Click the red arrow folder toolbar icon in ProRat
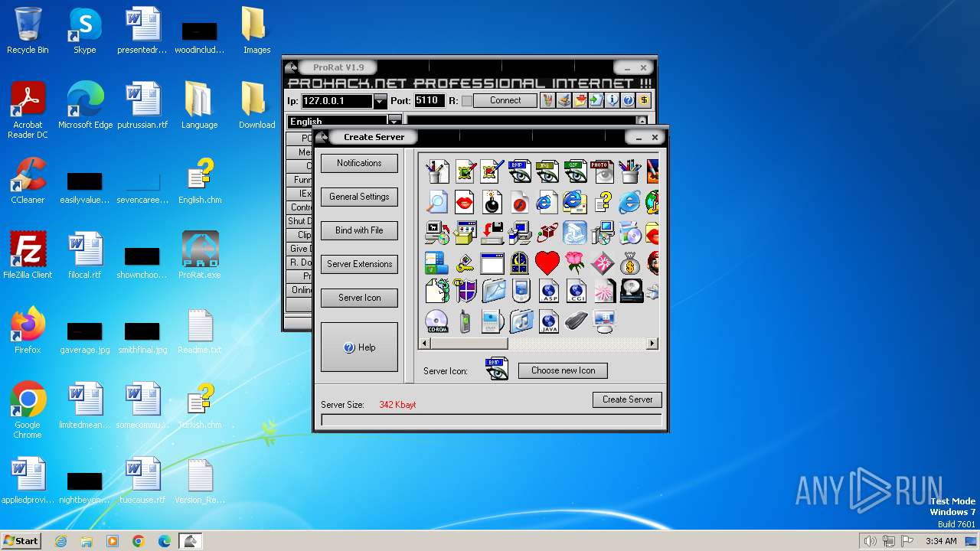The width and height of the screenshot is (980, 551). [x=580, y=100]
